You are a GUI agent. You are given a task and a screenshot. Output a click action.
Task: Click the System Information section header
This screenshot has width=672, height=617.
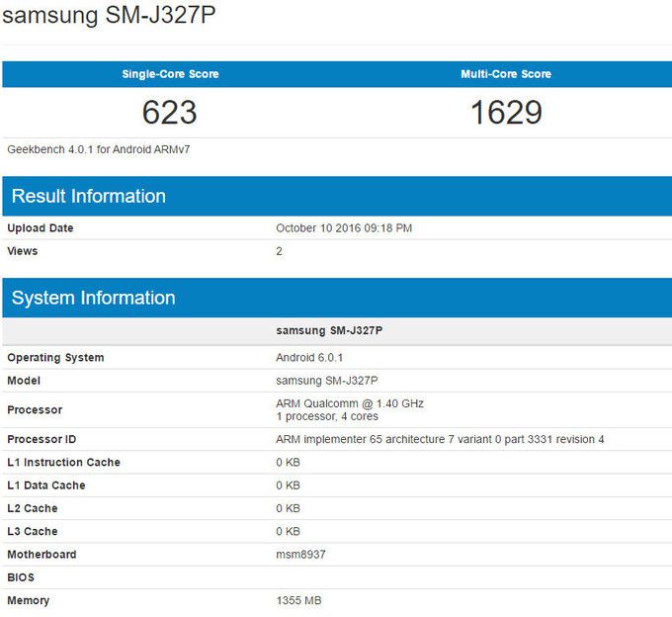pyautogui.click(x=94, y=298)
